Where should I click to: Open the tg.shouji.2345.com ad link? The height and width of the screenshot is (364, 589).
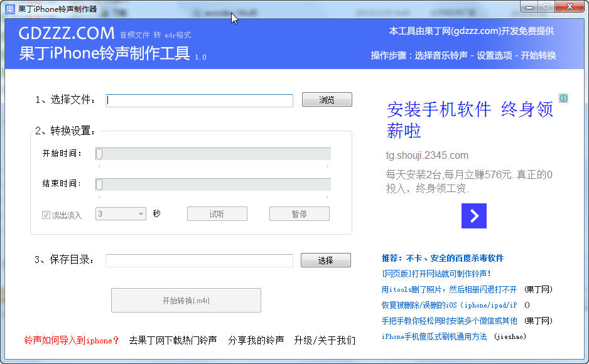pos(428,154)
